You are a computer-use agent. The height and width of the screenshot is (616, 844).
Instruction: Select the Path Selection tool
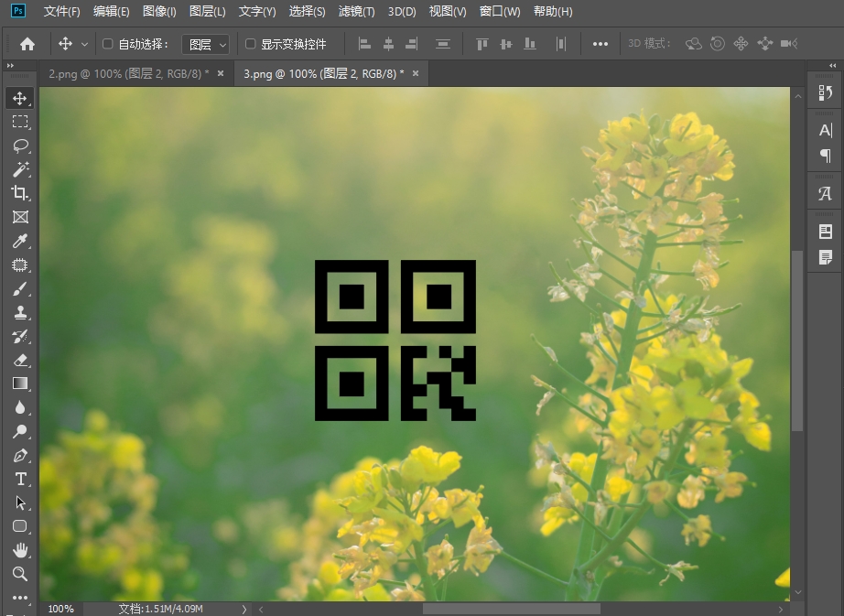20,503
